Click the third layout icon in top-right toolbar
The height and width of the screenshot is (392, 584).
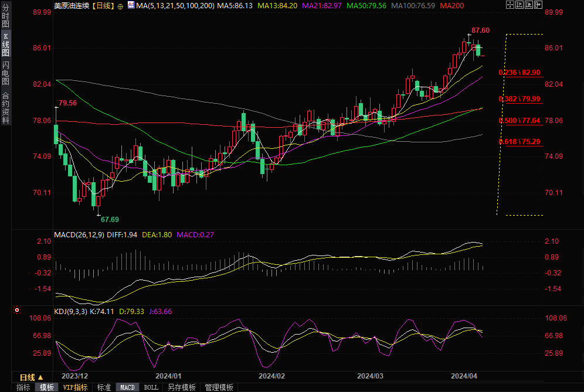pyautogui.click(x=528, y=5)
